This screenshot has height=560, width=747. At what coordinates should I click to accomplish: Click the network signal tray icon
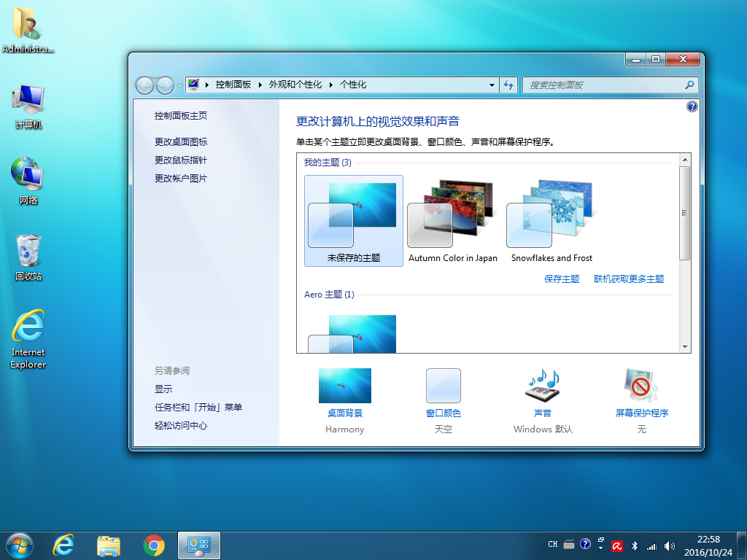pos(651,546)
